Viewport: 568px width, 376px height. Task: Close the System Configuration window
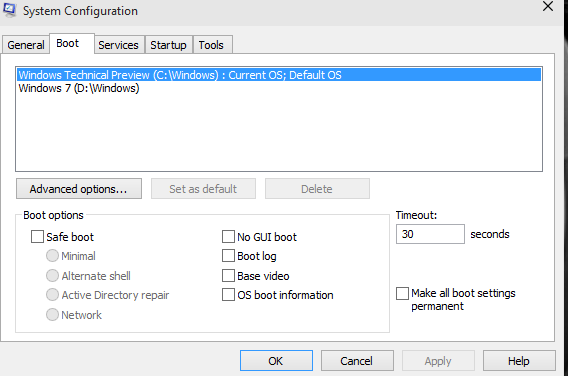(548, 6)
